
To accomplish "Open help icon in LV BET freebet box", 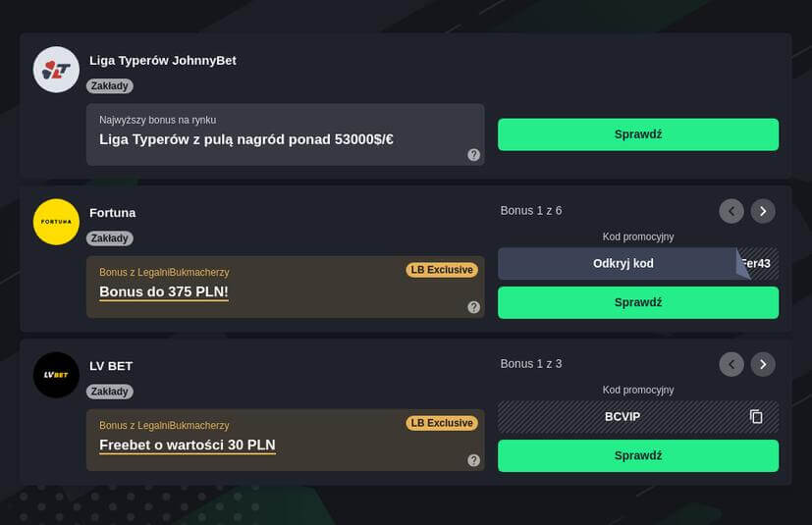I will (473, 460).
